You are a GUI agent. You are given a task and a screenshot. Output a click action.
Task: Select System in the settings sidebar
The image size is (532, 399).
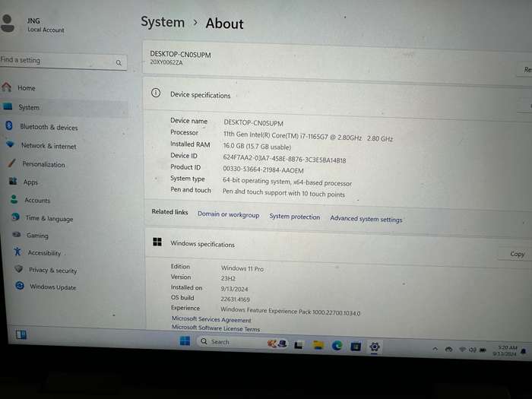65,108
